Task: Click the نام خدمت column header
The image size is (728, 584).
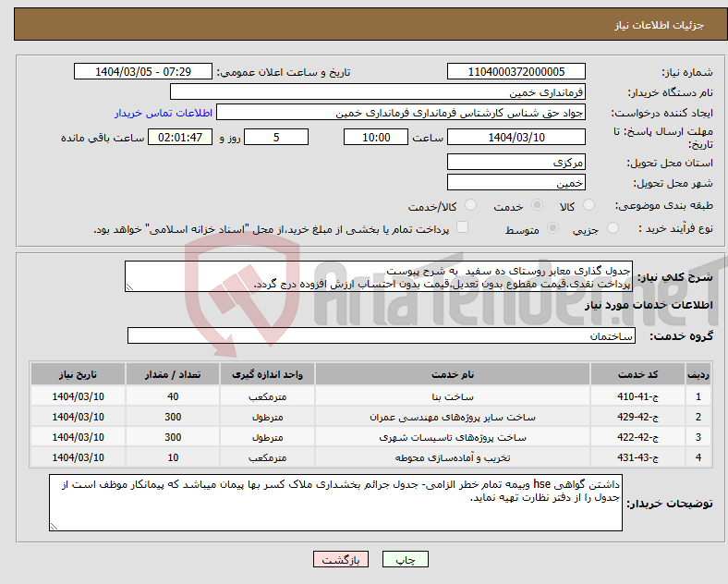Action: 453,374
